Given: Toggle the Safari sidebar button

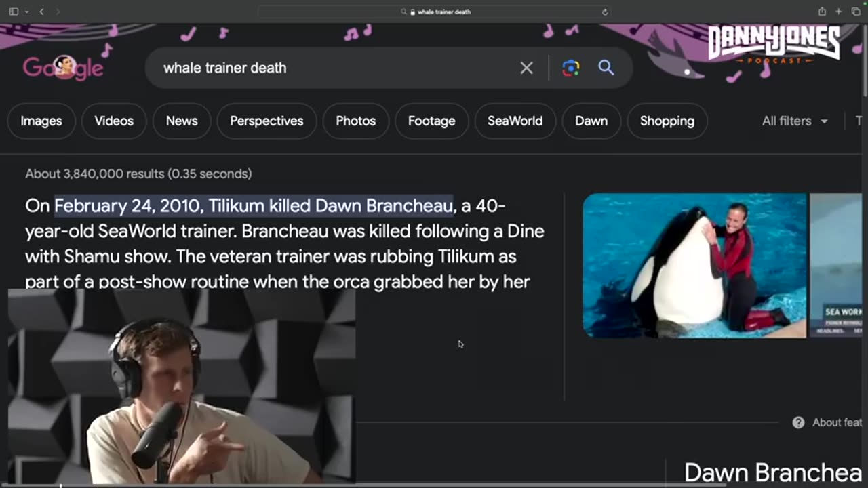Looking at the screenshot, I should (14, 12).
